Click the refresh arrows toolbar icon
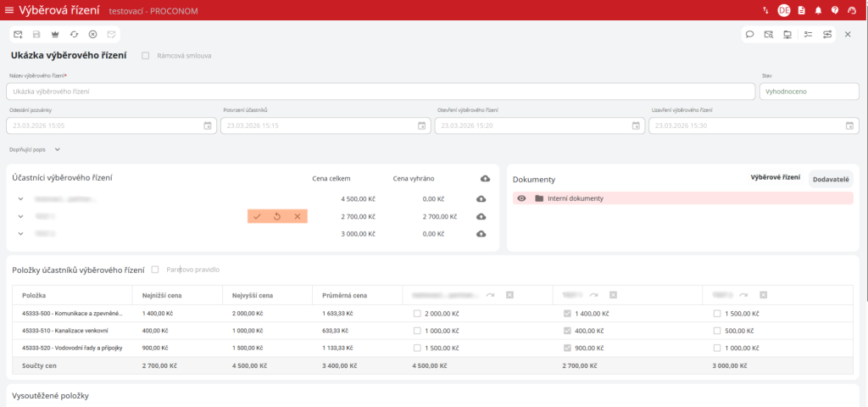868x407 pixels. click(x=74, y=35)
